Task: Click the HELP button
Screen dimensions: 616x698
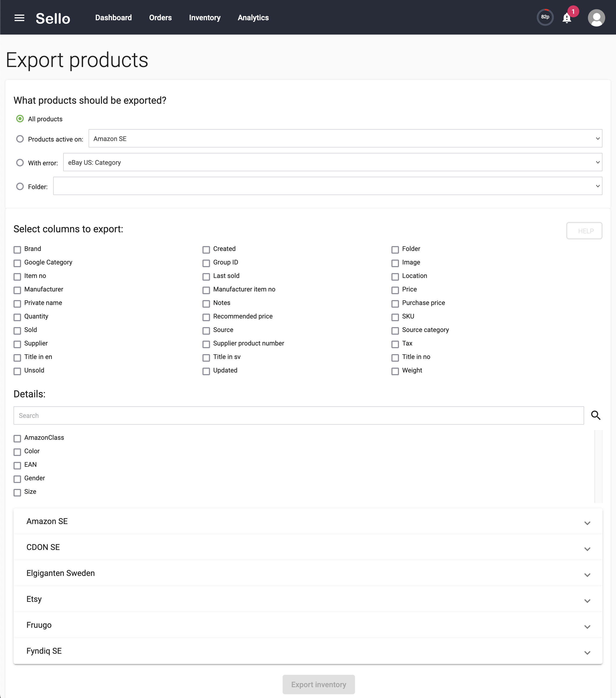Action: [584, 231]
